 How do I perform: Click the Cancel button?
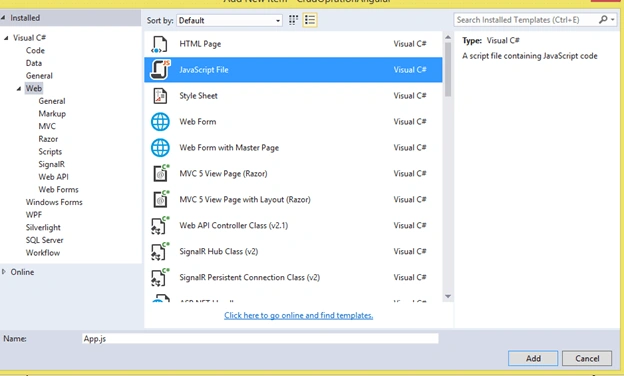(587, 358)
